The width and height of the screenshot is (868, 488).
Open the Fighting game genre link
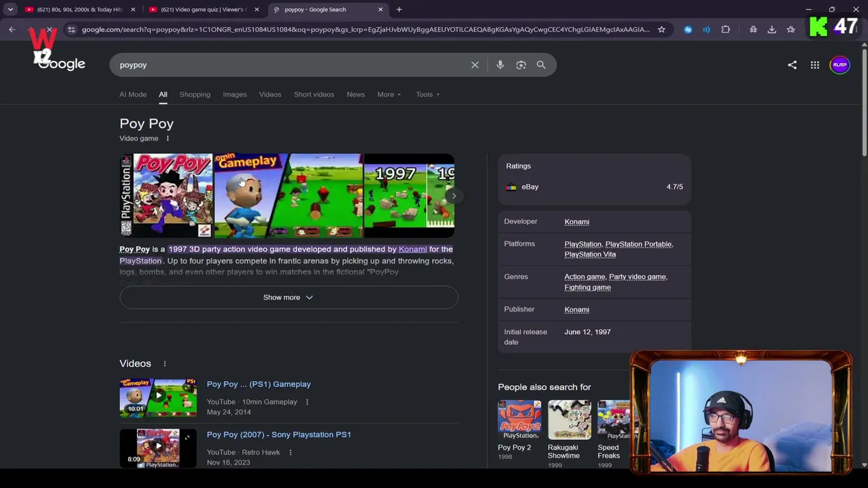pos(587,287)
